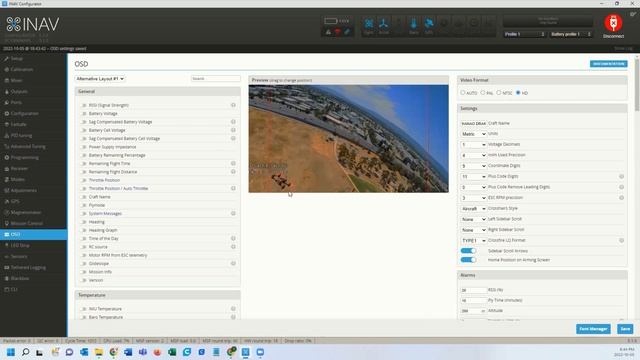640x360 pixels.
Task: Toggle Home Position on Arming Screen switch
Action: click(x=468, y=260)
